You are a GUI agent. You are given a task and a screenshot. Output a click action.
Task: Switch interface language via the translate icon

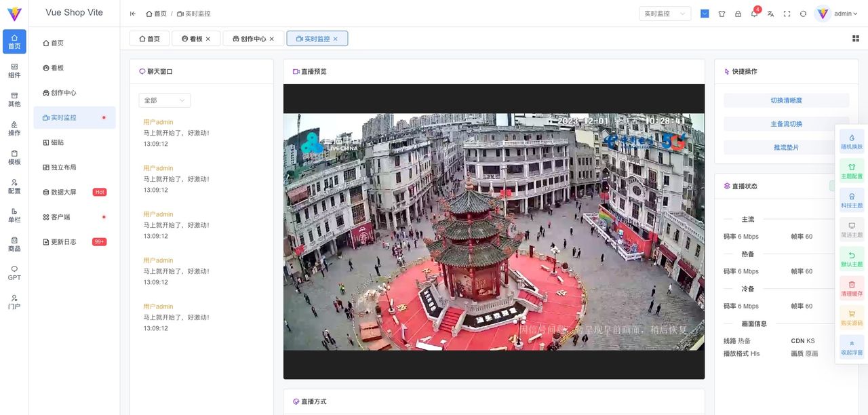pyautogui.click(x=770, y=14)
